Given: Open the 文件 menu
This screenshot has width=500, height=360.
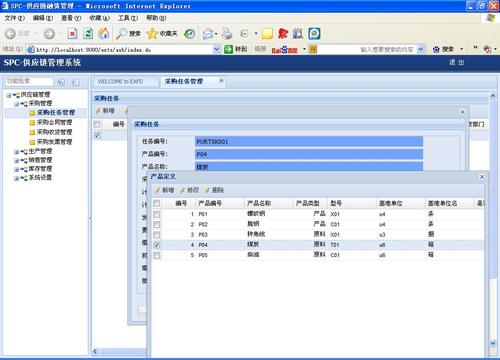Looking at the screenshot, I should pos(14,18).
